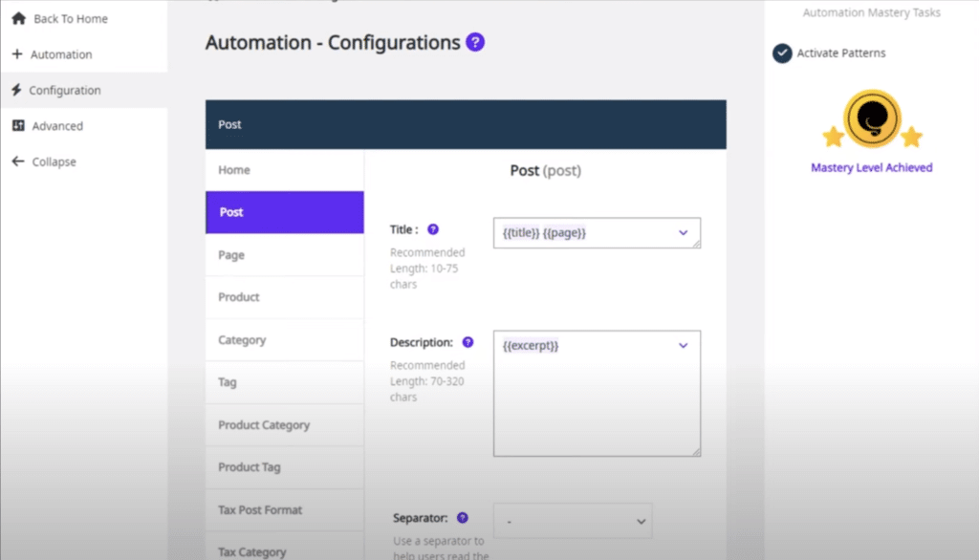
Task: Click the Mastery badge with stars
Action: coord(871,120)
